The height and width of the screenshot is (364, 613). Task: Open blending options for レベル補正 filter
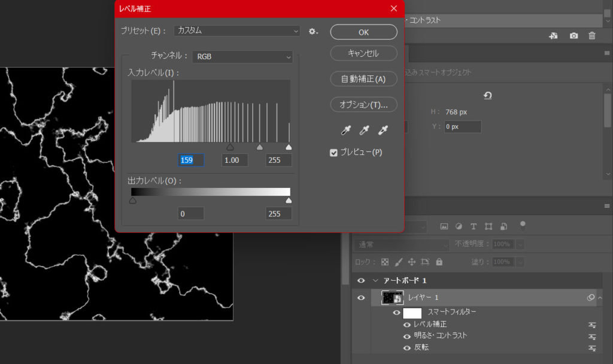click(x=593, y=324)
